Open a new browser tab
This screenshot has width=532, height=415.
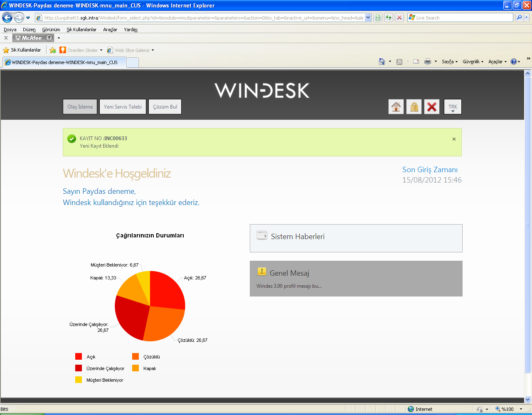132,62
